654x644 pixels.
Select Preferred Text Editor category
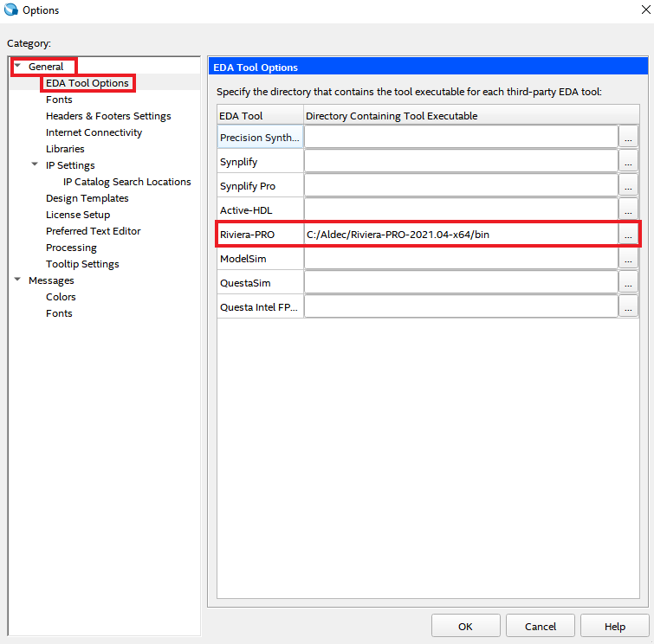pos(93,231)
